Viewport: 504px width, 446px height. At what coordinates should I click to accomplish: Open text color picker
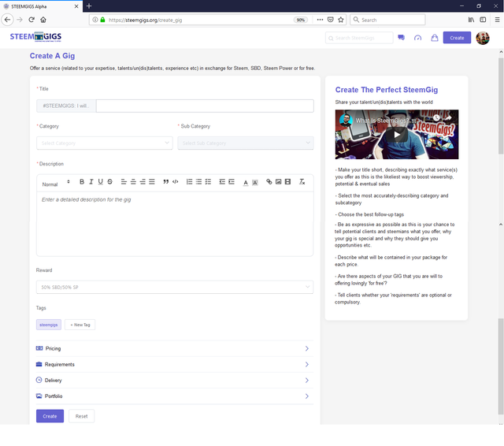pos(246,182)
